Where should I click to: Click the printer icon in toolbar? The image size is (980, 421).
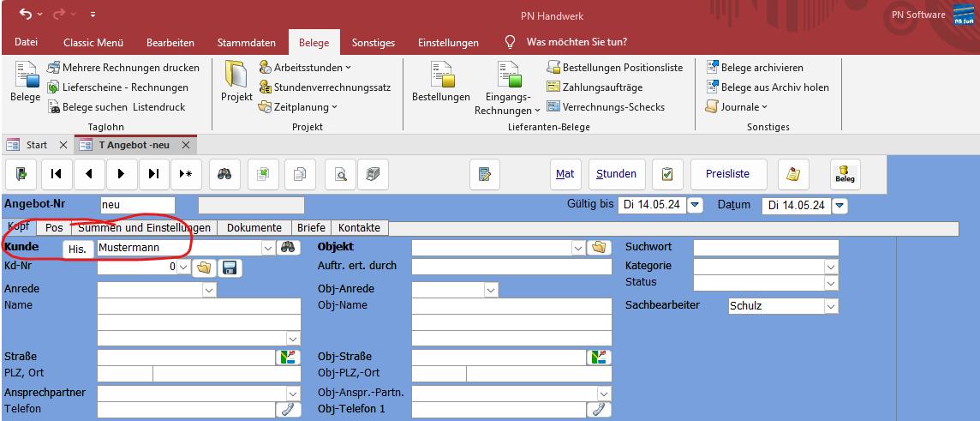(x=373, y=174)
